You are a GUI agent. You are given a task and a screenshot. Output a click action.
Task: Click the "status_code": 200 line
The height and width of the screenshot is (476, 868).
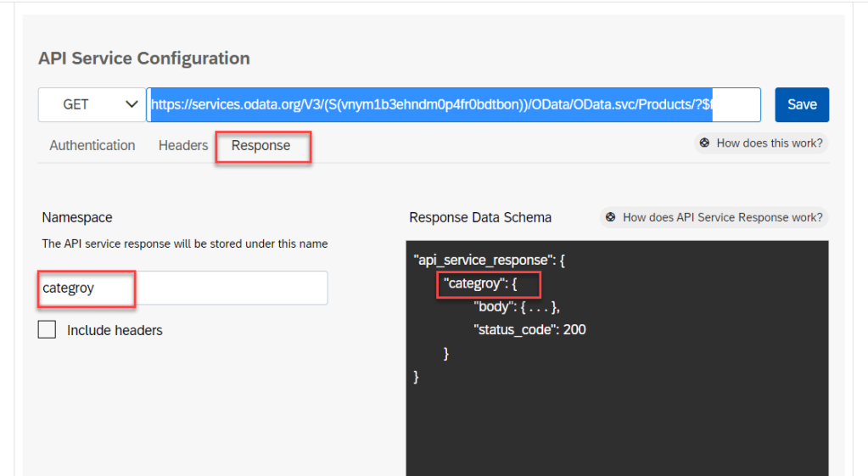click(x=529, y=329)
